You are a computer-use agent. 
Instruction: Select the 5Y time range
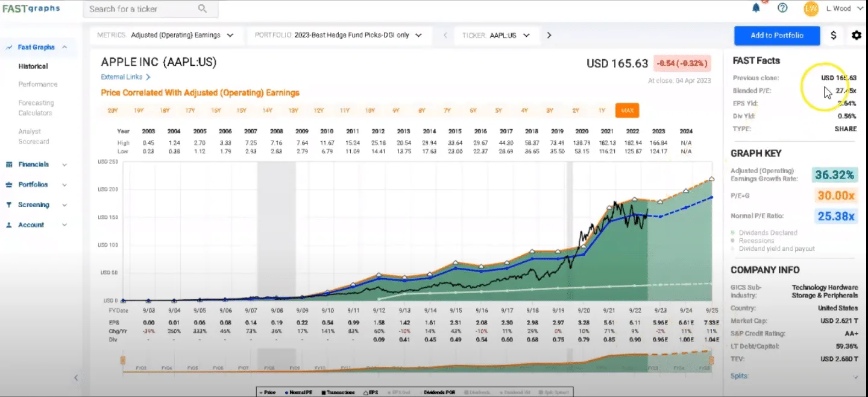click(x=498, y=110)
